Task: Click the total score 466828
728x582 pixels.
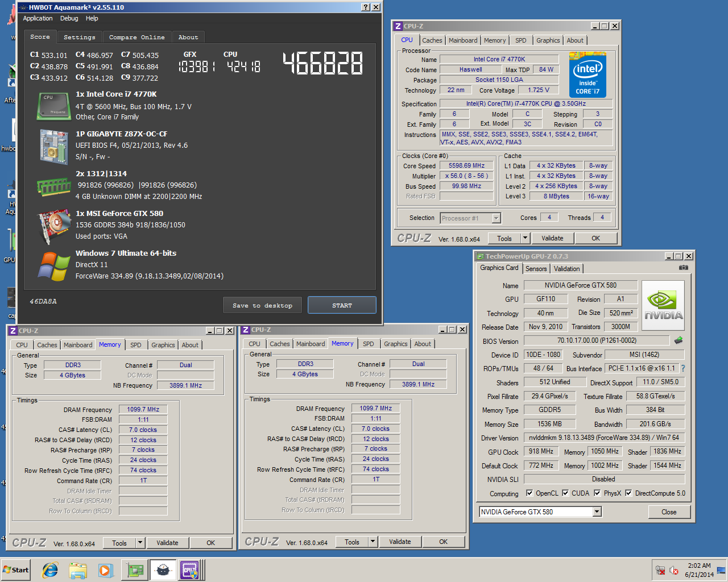Action: point(323,63)
